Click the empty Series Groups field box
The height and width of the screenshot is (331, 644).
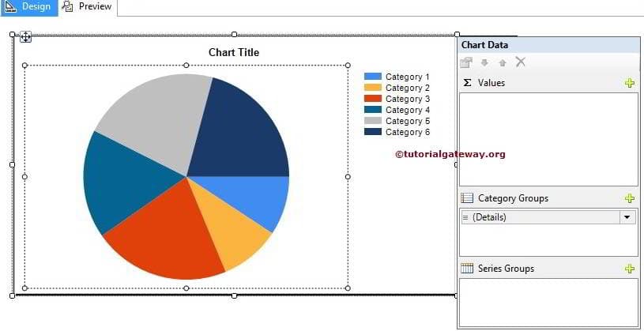coord(548,303)
